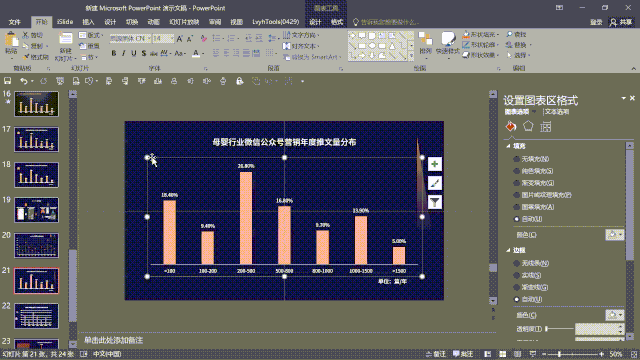The image size is (640, 360).
Task: Open the border Color picker swatch in pane
Action: [x=614, y=315]
